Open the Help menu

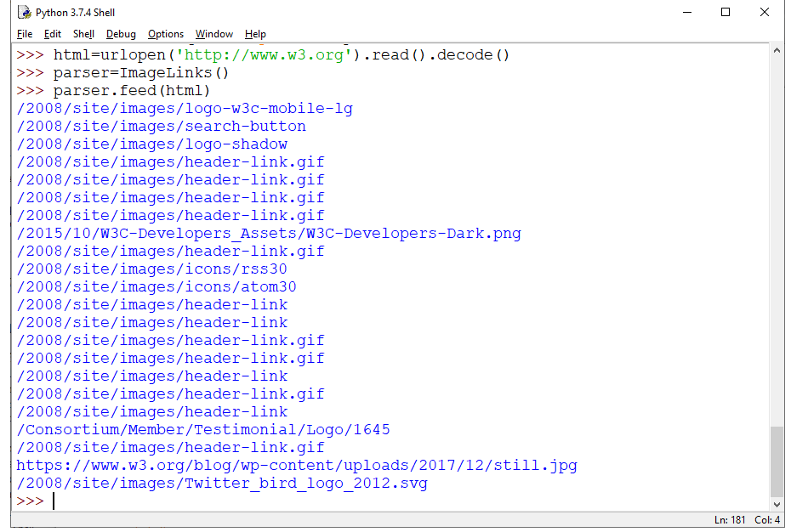(254, 34)
